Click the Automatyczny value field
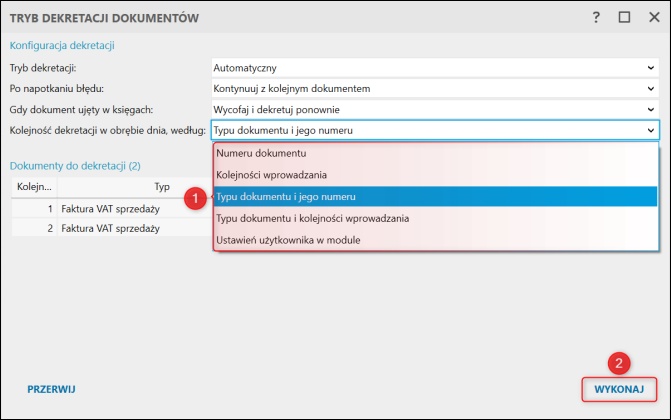The image size is (671, 420). pyautogui.click(x=420, y=68)
